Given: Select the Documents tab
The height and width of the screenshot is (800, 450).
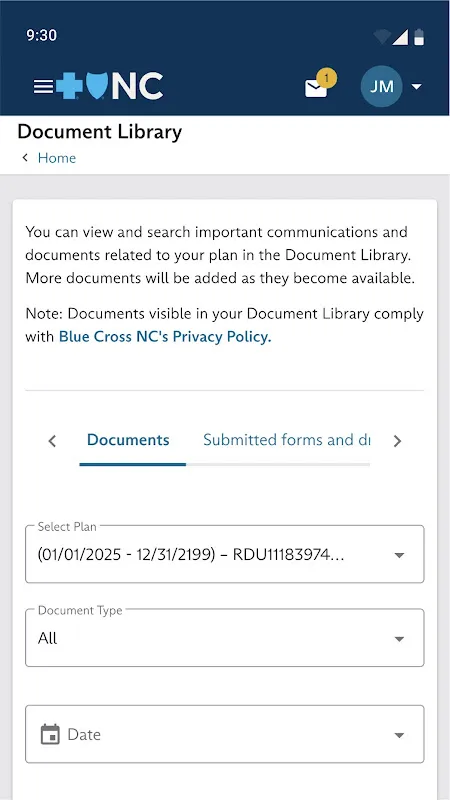Looking at the screenshot, I should pyautogui.click(x=128, y=440).
